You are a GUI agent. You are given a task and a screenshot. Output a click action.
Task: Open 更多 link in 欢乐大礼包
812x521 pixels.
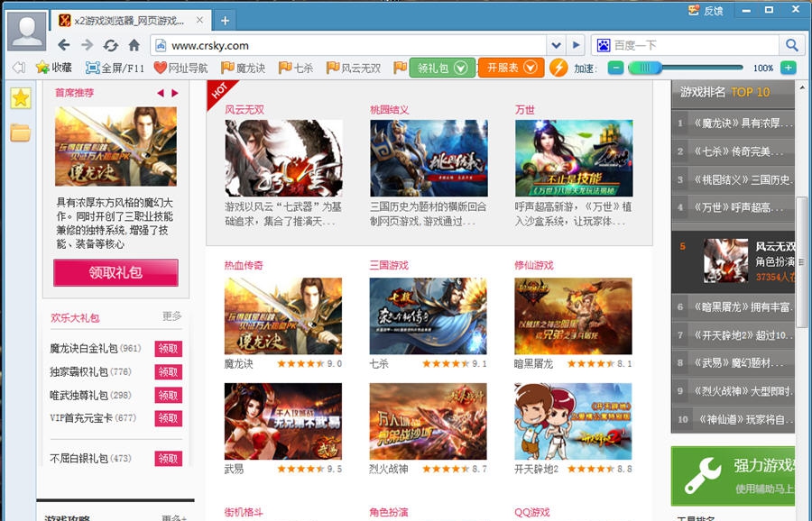click(x=172, y=316)
